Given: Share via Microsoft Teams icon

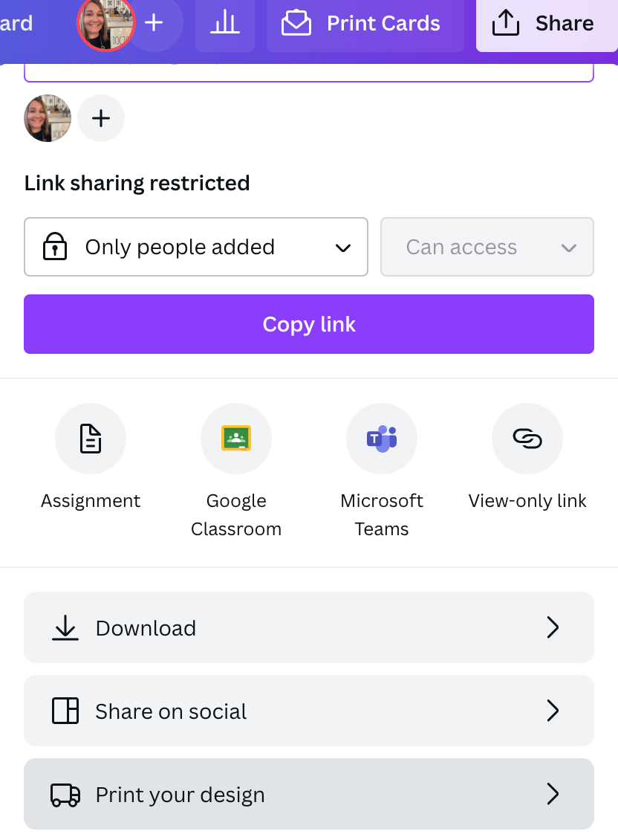Looking at the screenshot, I should coord(382,439).
